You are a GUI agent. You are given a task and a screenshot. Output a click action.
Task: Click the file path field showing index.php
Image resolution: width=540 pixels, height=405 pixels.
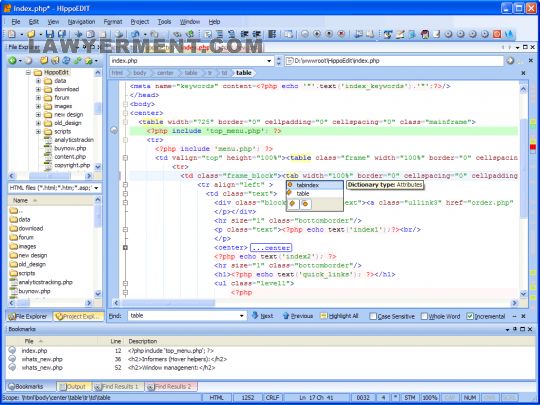394,61
